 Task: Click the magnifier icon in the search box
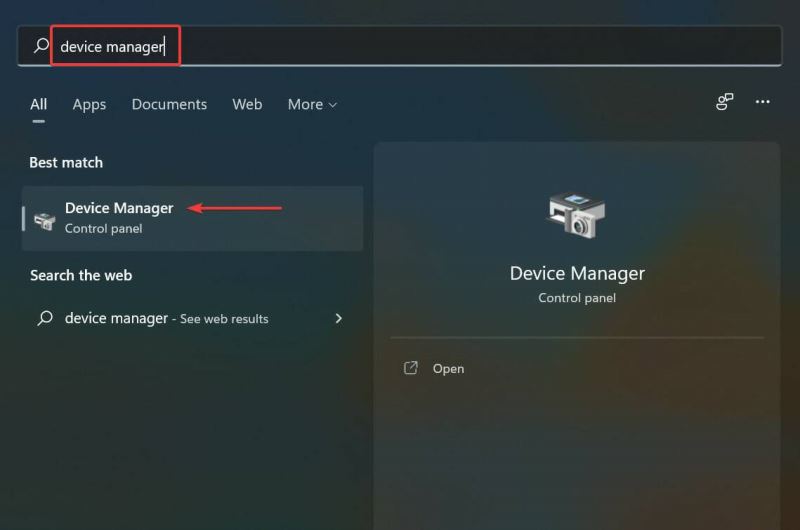pos(40,46)
